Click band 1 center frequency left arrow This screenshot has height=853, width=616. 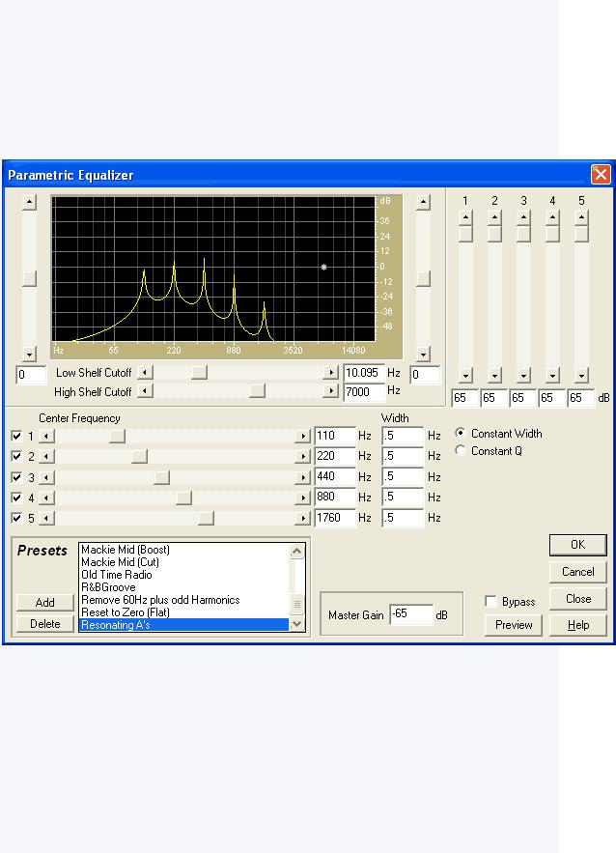pos(47,437)
